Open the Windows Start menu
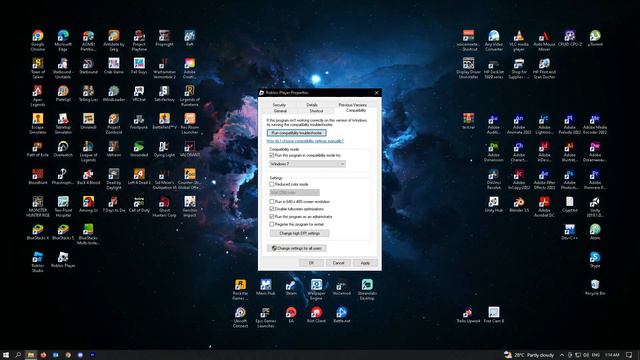 (x=6, y=355)
